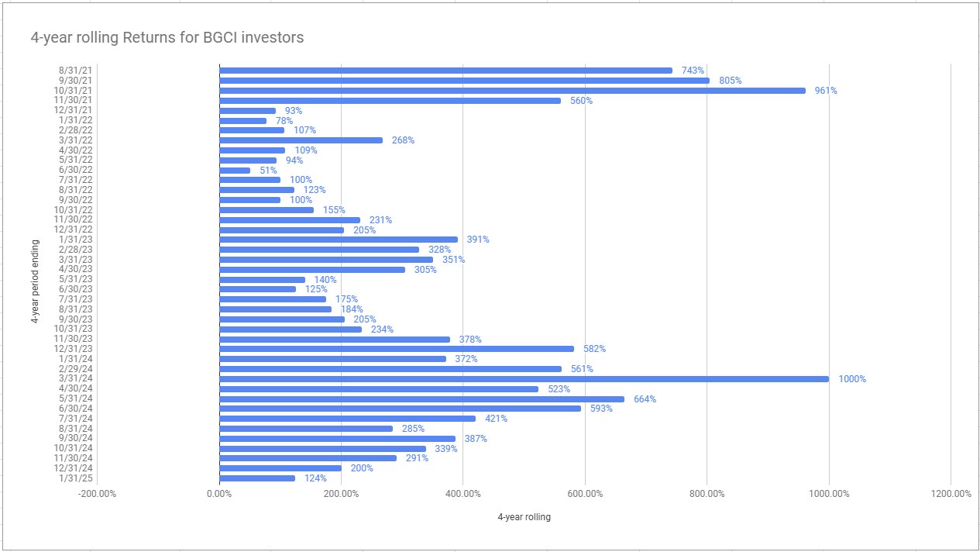The image size is (980, 552).
Task: Click the 805% data label
Action: point(730,81)
